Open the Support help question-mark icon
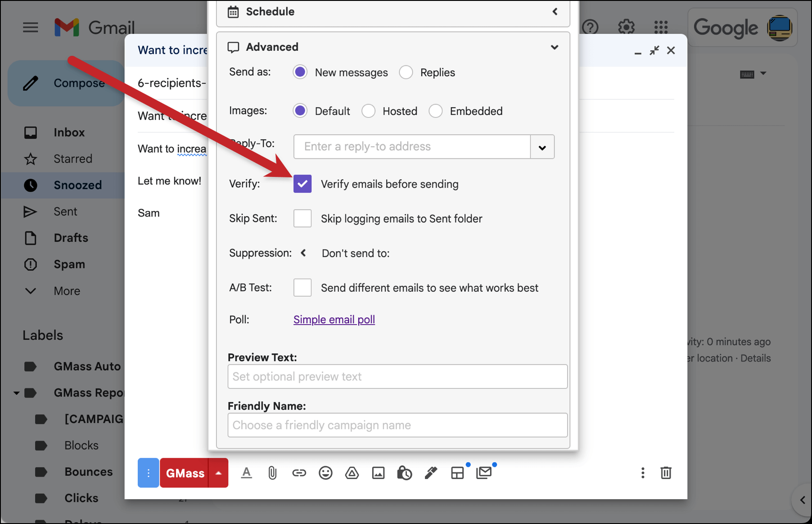 click(x=590, y=27)
